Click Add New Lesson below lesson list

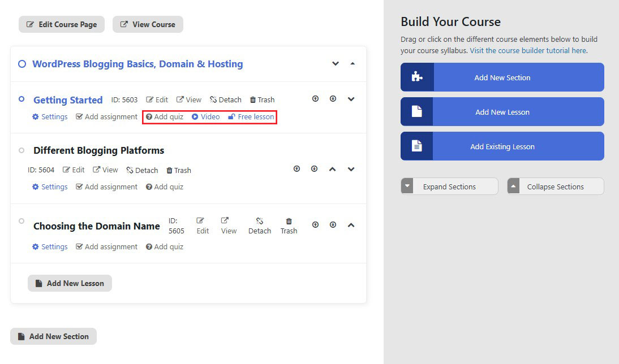tap(70, 283)
